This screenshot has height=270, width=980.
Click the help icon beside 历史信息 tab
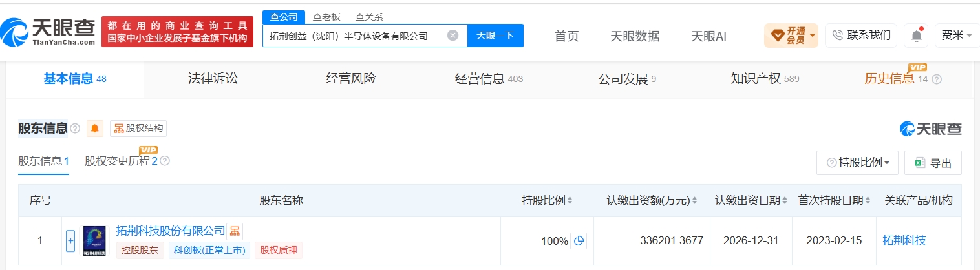937,79
